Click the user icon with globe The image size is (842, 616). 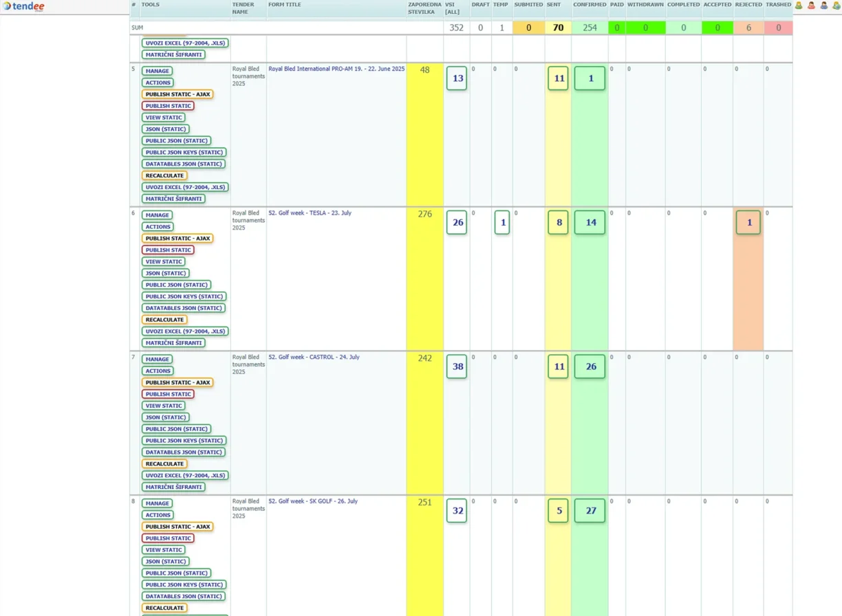[x=836, y=5]
